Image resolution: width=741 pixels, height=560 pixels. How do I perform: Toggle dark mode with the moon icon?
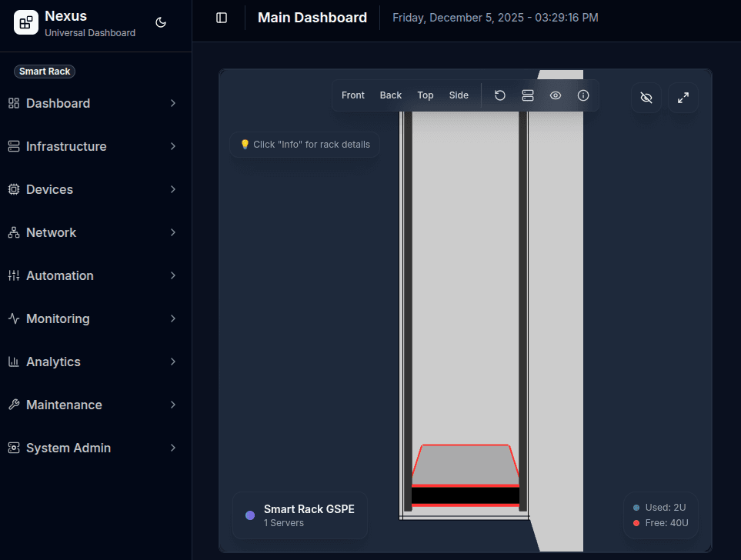[160, 22]
